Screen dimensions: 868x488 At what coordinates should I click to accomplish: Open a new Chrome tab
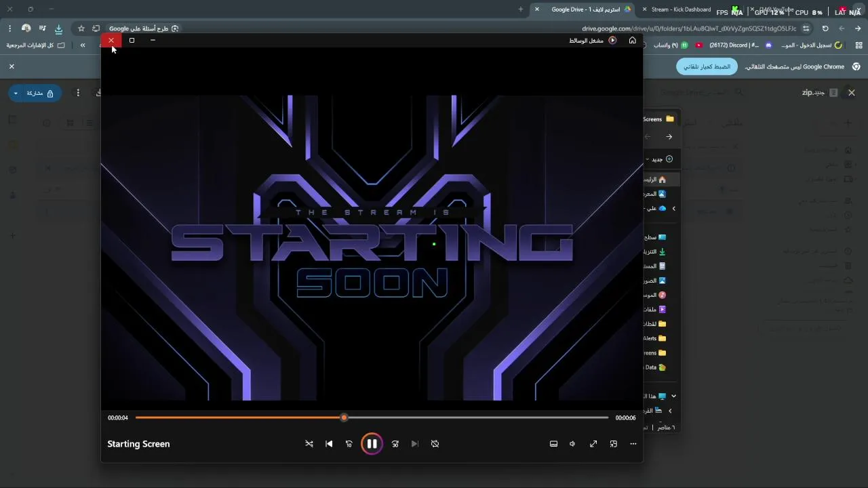tap(521, 9)
